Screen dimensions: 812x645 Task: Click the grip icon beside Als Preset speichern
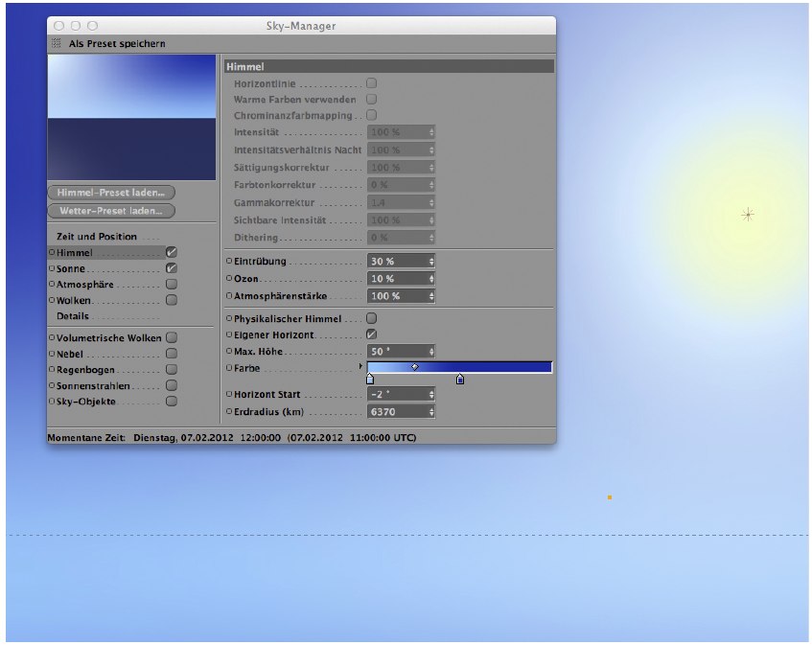pos(56,44)
